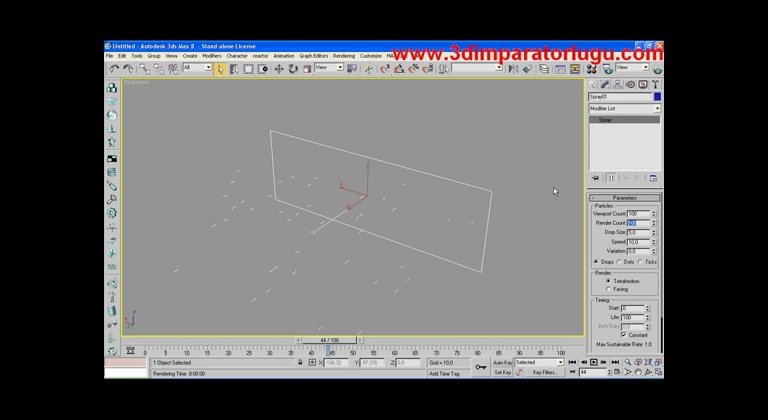Select the Dots radio button
The image size is (768, 420).
click(x=619, y=262)
